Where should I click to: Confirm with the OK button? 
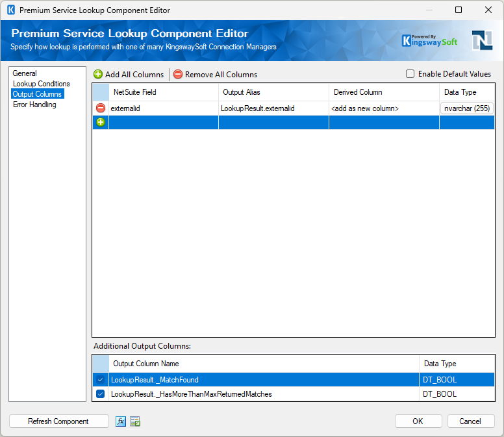click(418, 421)
